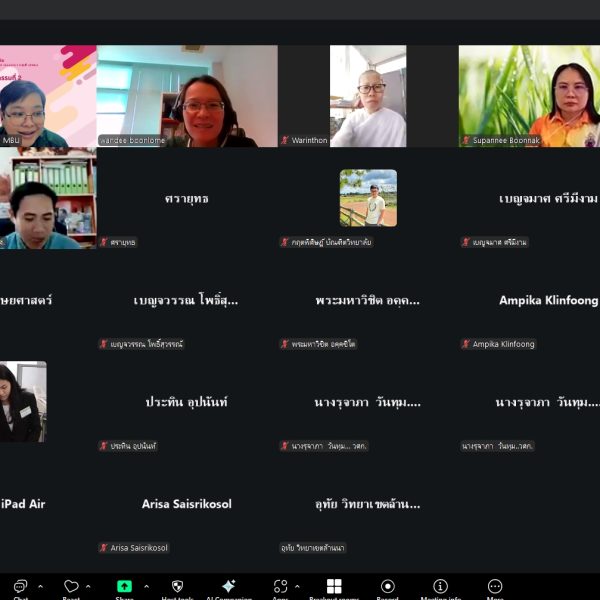
Task: Click muted mic icon beside Arisa Saisrikosol label
Action: point(103,548)
